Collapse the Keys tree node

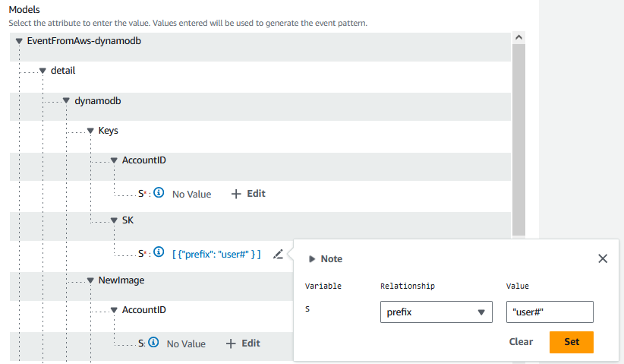coord(90,130)
